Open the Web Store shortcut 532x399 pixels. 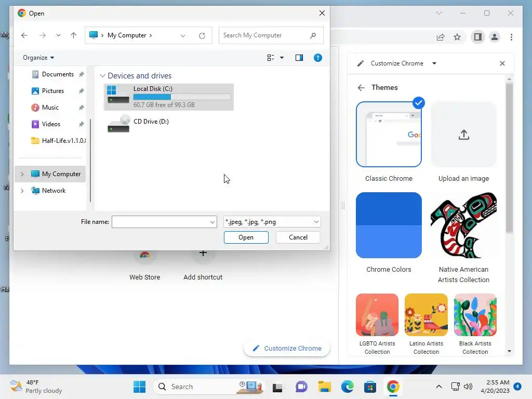[x=144, y=267]
